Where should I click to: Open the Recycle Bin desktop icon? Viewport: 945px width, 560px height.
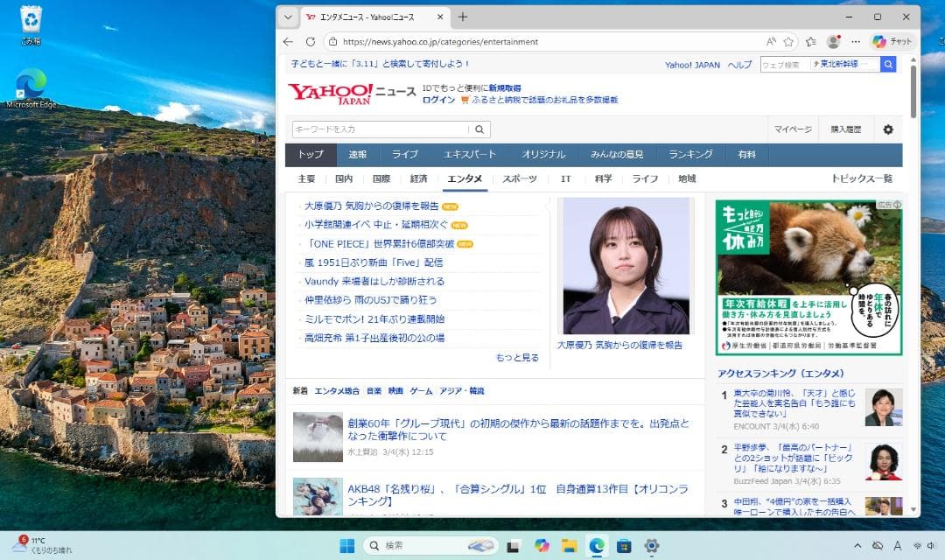(x=31, y=25)
